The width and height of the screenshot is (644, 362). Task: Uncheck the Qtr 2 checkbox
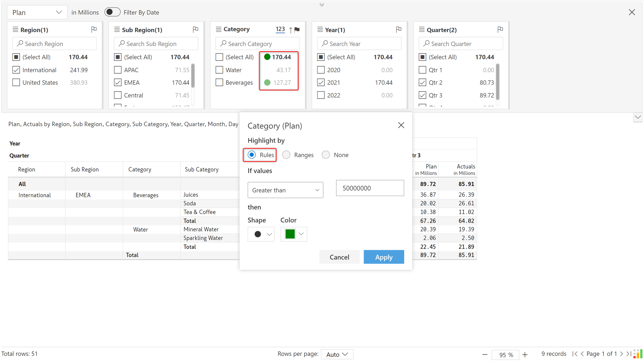coord(422,83)
